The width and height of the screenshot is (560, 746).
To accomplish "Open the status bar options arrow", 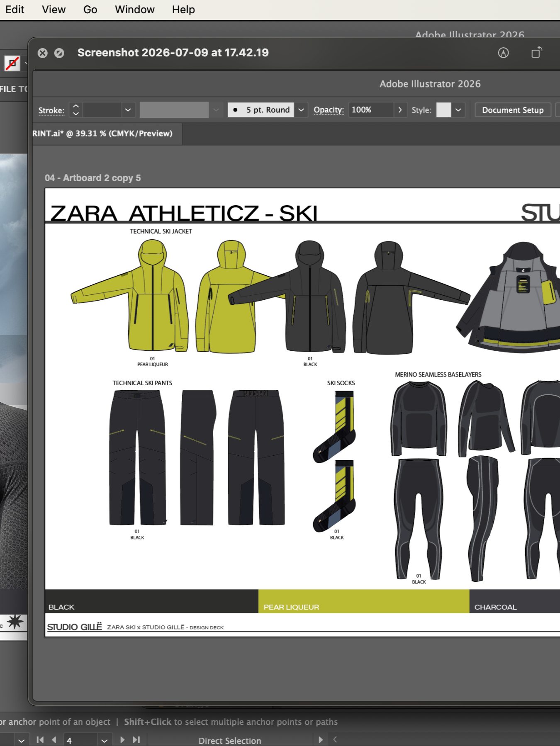I will tap(320, 740).
